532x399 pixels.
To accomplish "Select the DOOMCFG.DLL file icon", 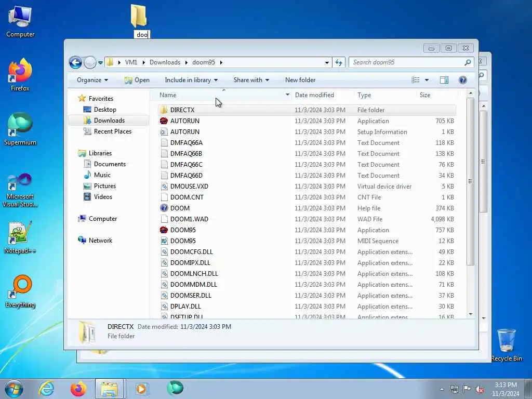I will 164,252.
